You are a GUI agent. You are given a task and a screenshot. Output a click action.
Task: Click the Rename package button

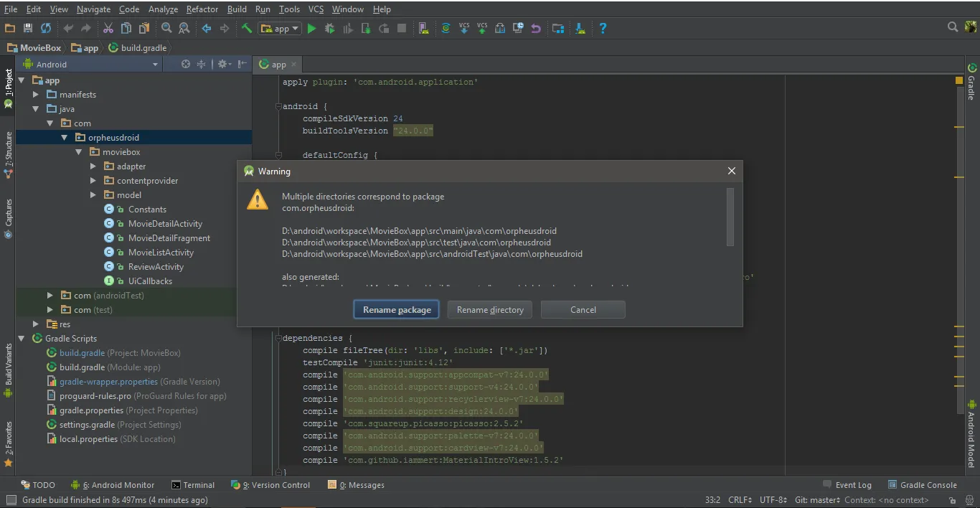397,309
